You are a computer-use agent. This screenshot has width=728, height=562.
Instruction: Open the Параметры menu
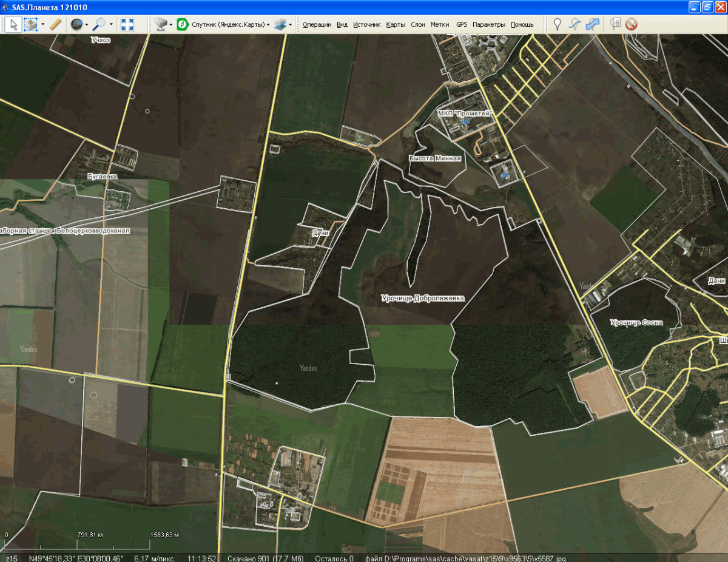pyautogui.click(x=489, y=25)
